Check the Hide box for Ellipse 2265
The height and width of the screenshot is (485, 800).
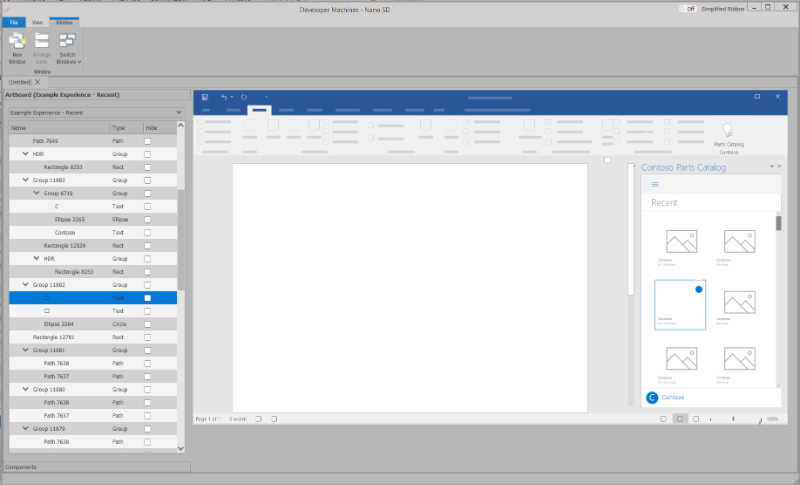pyautogui.click(x=148, y=219)
